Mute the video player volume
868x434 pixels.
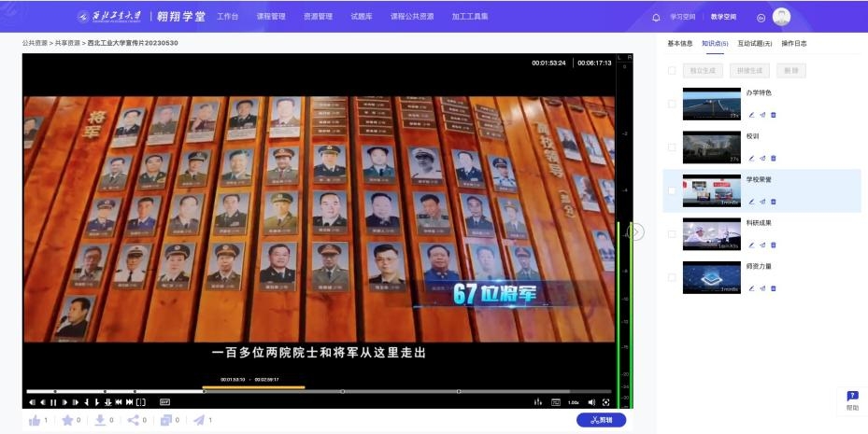[x=591, y=402]
